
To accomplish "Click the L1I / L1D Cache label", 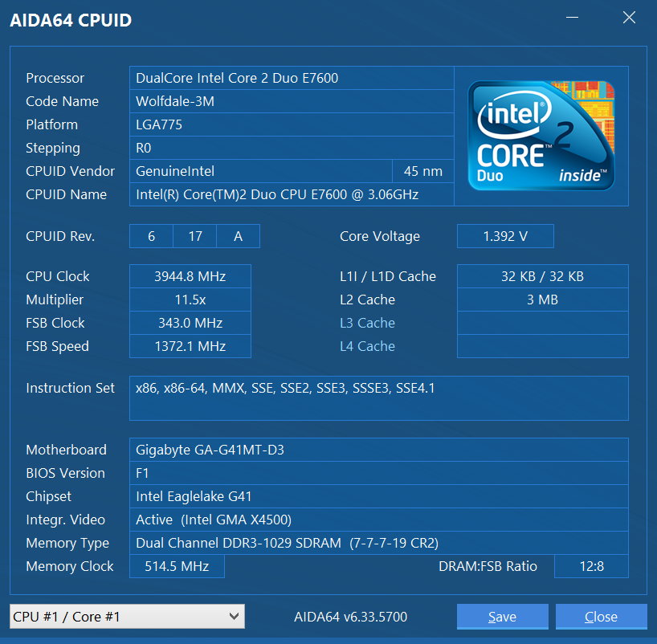I will click(x=388, y=276).
